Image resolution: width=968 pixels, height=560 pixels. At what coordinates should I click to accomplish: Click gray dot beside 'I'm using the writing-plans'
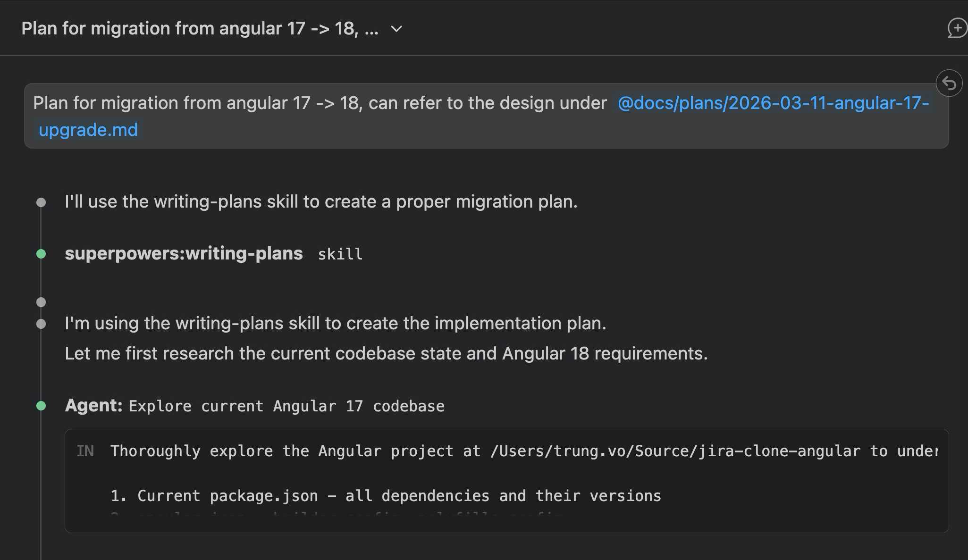point(41,324)
